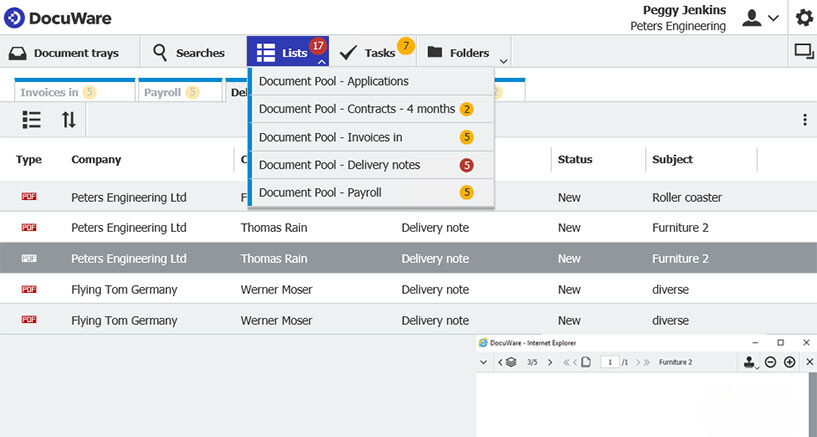The width and height of the screenshot is (817, 437).
Task: Maximize the DocuWare Internet Explorer window
Action: (x=781, y=342)
